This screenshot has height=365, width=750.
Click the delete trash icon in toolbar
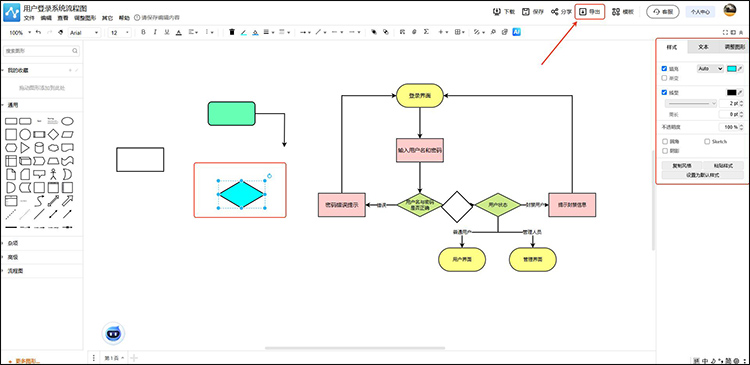[x=232, y=32]
